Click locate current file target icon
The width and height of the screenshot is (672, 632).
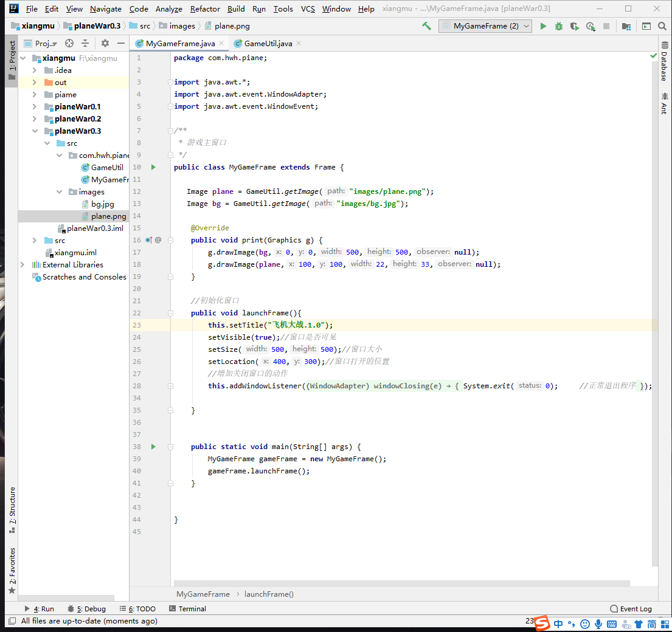coord(69,43)
